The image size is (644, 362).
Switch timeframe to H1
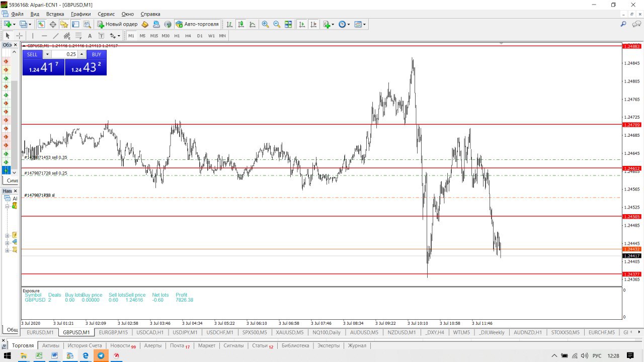click(177, 36)
